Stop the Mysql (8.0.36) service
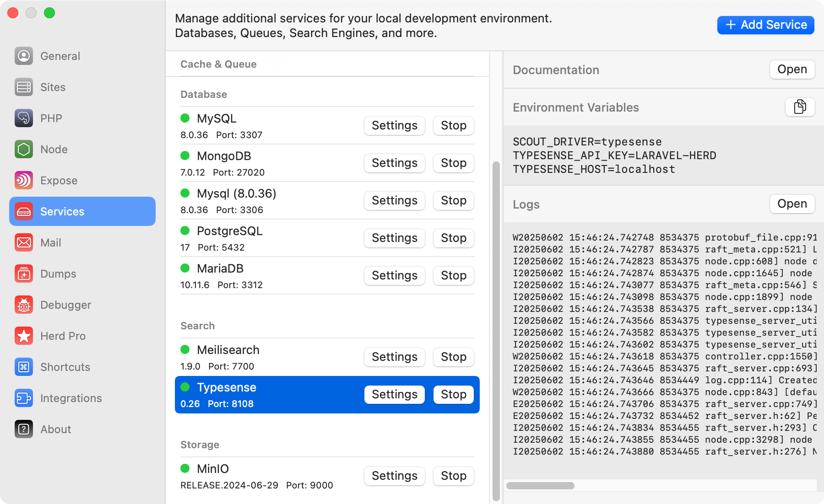This screenshot has height=504, width=824. click(x=453, y=200)
